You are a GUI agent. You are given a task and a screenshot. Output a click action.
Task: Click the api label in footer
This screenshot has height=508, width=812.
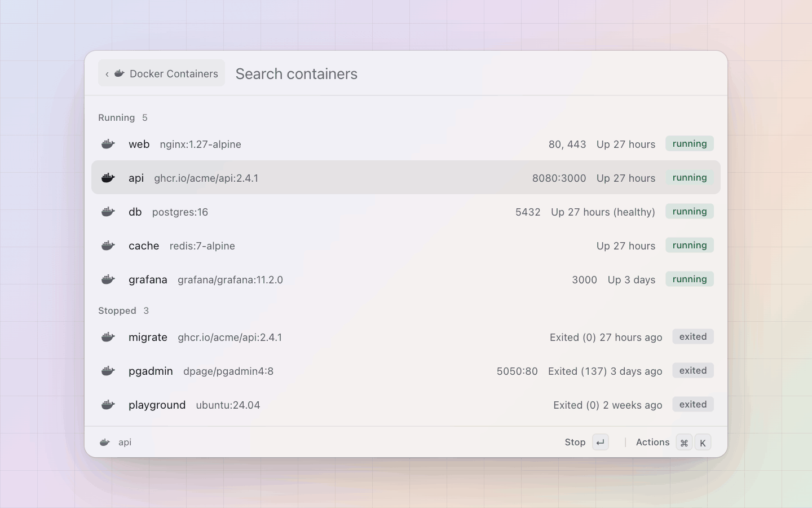click(125, 442)
